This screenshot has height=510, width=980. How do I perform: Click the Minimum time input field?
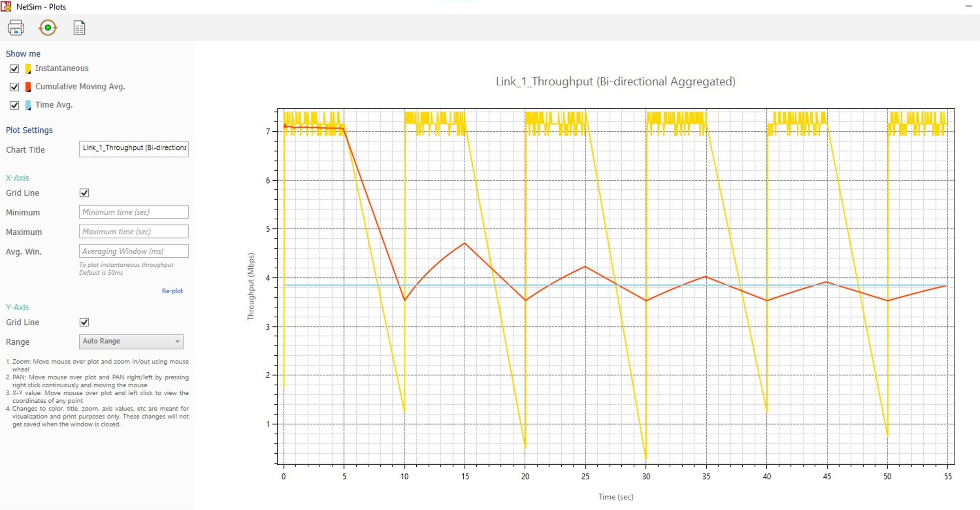pos(134,212)
